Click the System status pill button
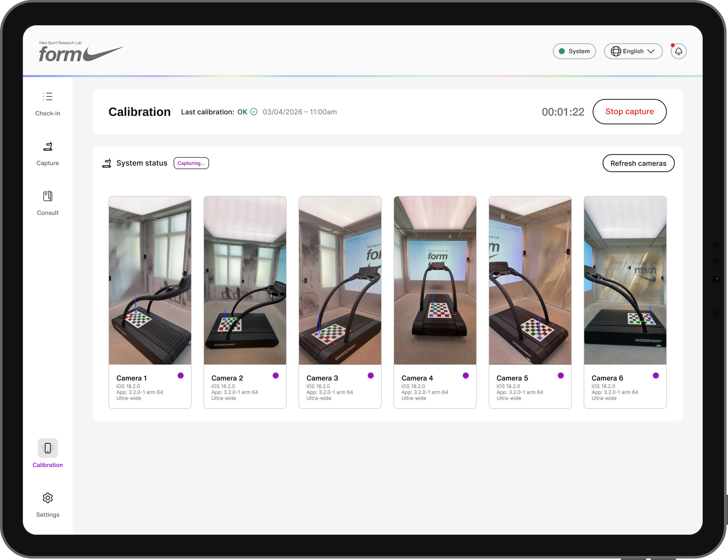The width and height of the screenshot is (728, 560). click(574, 51)
